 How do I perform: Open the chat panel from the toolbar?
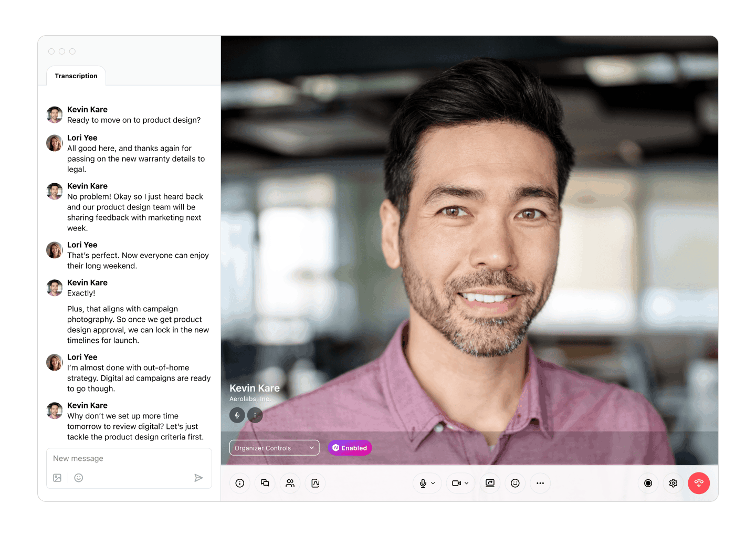pos(265,483)
